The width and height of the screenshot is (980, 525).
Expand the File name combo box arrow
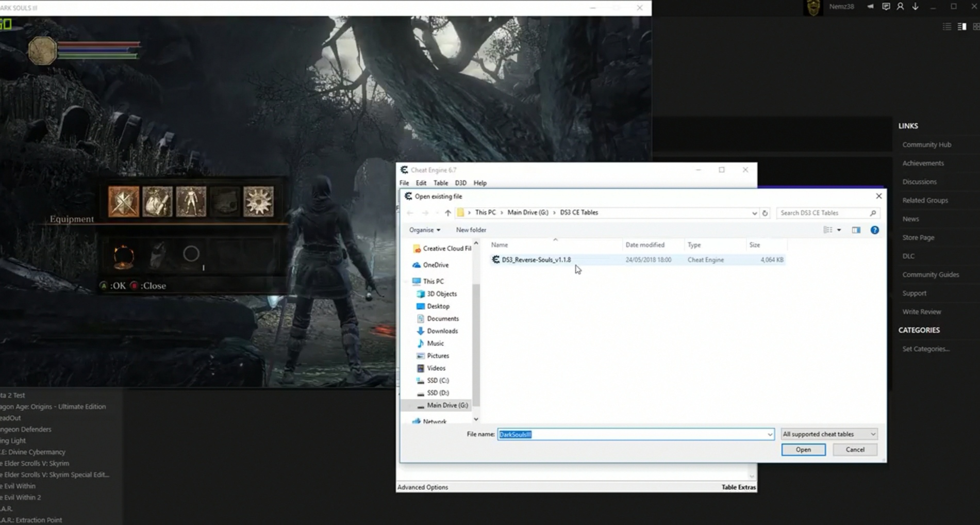coord(770,434)
